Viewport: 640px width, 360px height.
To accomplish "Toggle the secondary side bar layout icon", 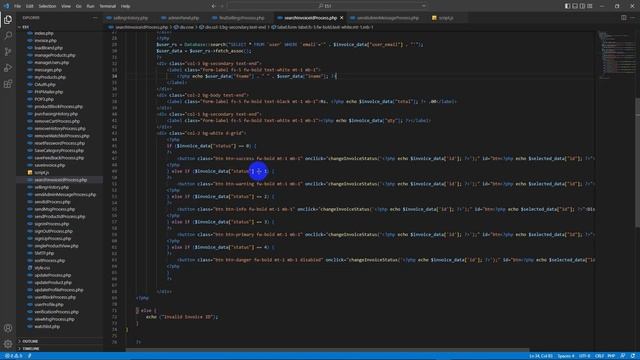I will [582, 6].
